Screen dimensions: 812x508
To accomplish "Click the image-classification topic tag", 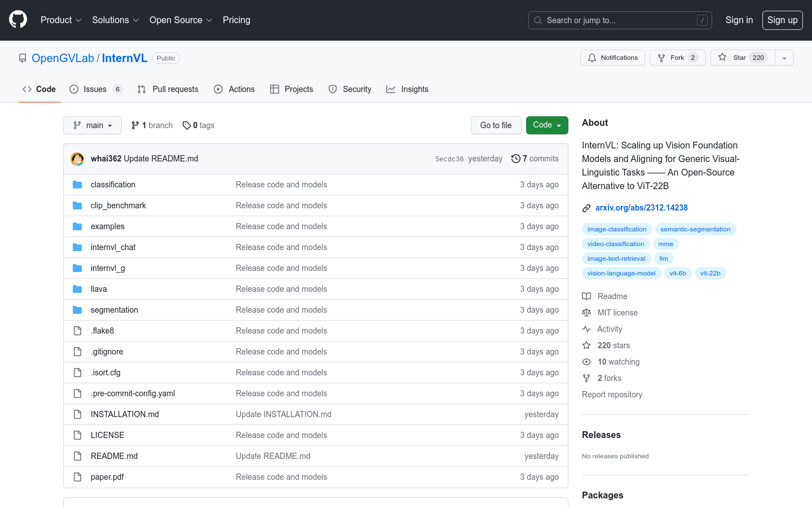I will point(617,229).
